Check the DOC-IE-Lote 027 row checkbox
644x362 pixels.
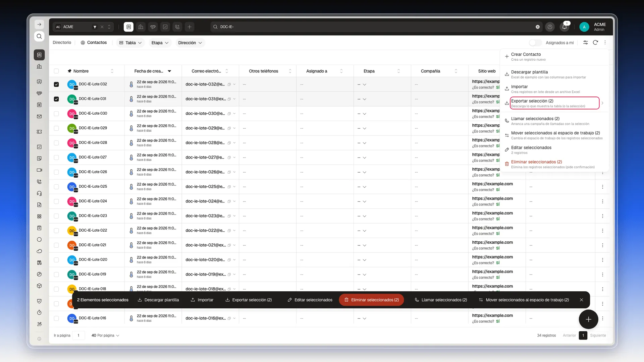pyautogui.click(x=56, y=158)
